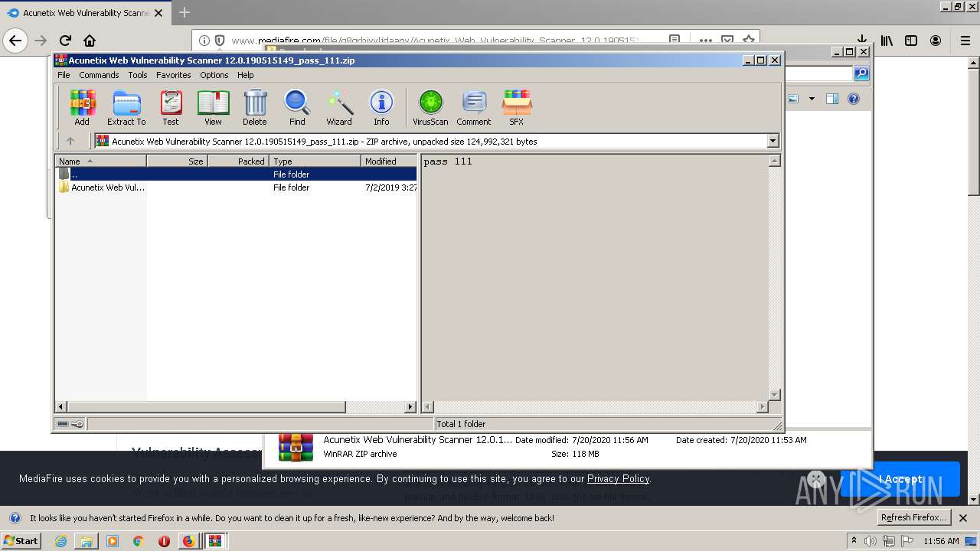This screenshot has width=980, height=551.
Task: Open the Comment tool
Action: coord(474,107)
